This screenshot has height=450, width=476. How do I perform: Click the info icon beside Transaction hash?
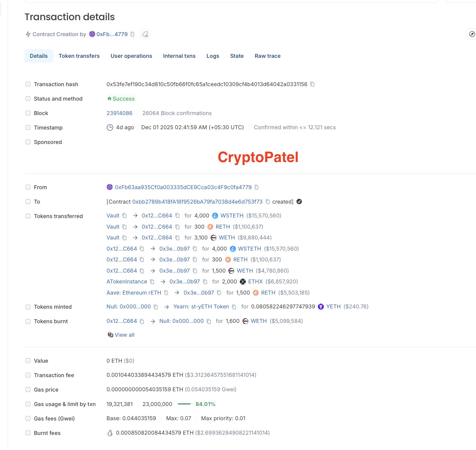[x=28, y=84]
